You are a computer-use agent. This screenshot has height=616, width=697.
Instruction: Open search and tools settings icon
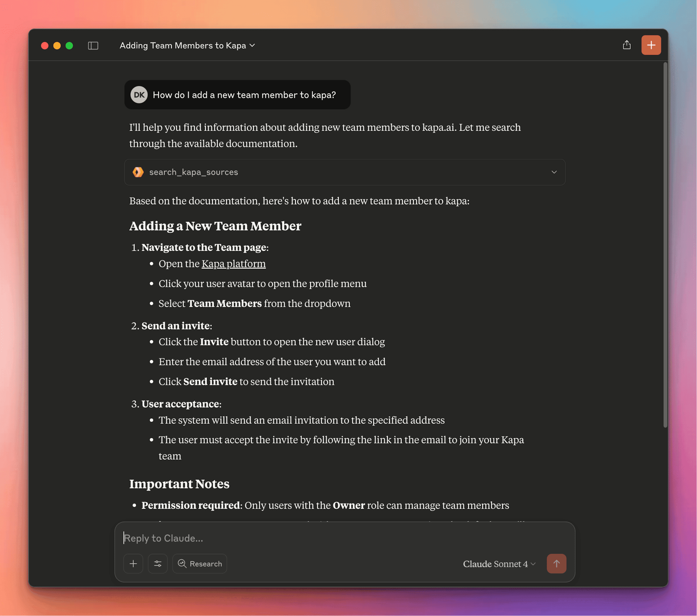(158, 563)
